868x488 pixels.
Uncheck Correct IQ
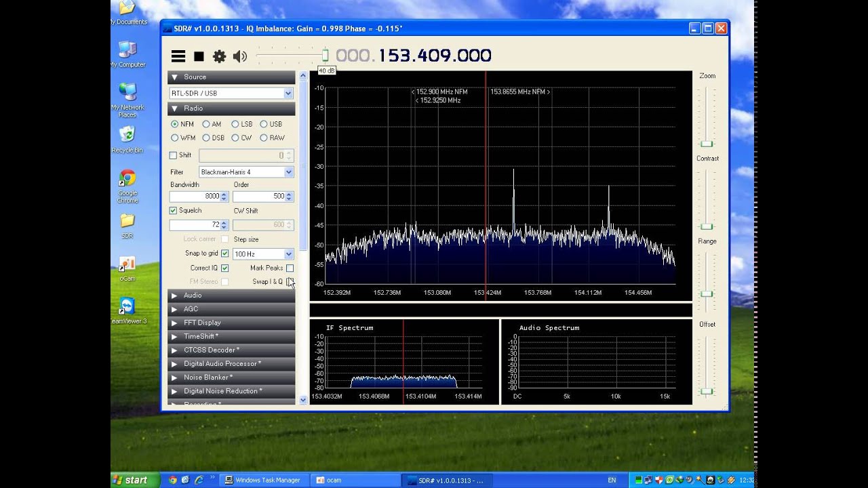coord(224,268)
